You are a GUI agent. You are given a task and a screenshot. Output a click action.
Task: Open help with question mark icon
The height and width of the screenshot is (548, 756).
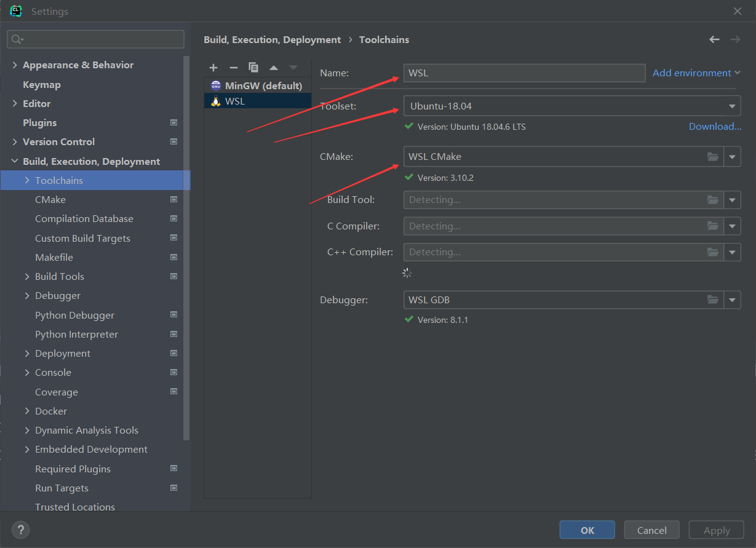pyautogui.click(x=20, y=530)
